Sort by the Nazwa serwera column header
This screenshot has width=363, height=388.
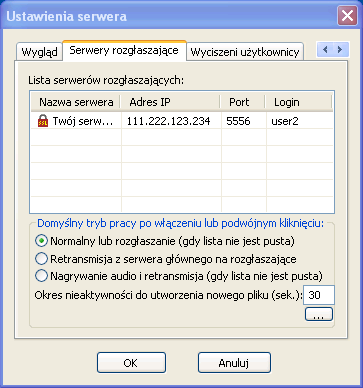coord(76,102)
